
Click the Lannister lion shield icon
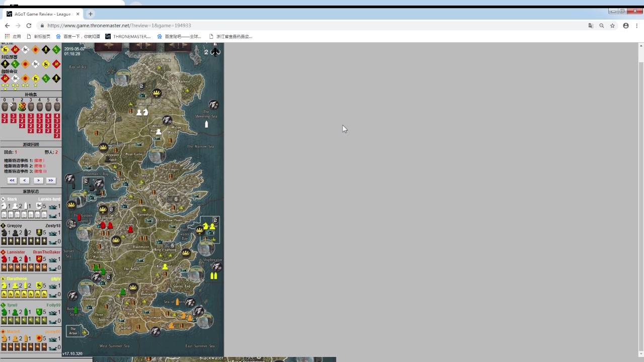pos(39,259)
